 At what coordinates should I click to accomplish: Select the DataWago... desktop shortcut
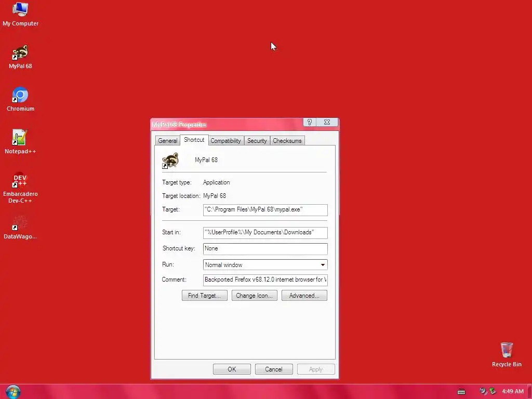(20, 227)
